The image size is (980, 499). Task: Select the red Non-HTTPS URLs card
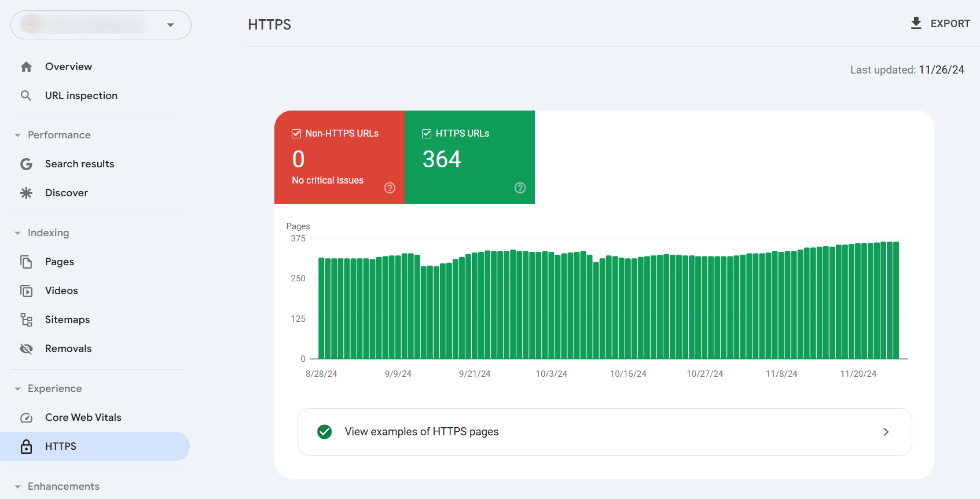pyautogui.click(x=339, y=157)
